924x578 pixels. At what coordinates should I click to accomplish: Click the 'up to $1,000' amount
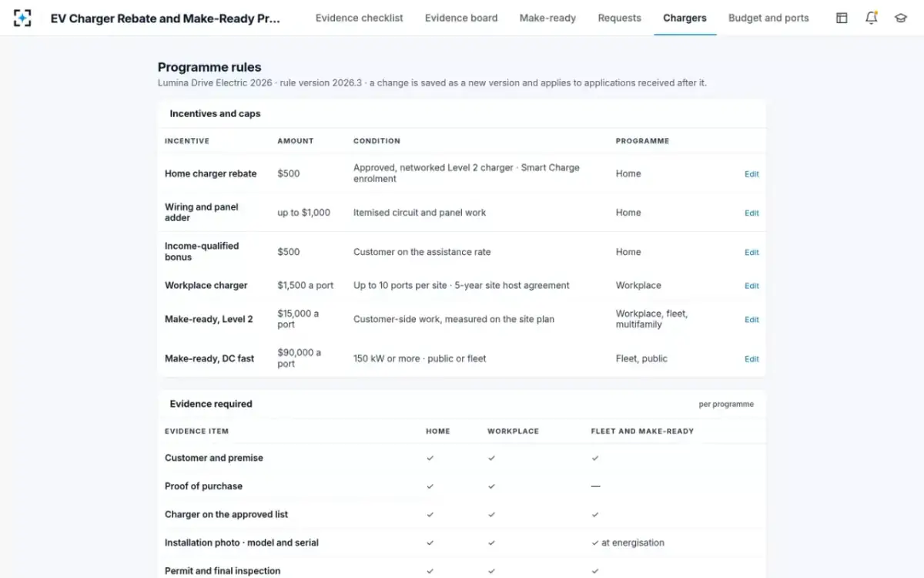point(303,213)
